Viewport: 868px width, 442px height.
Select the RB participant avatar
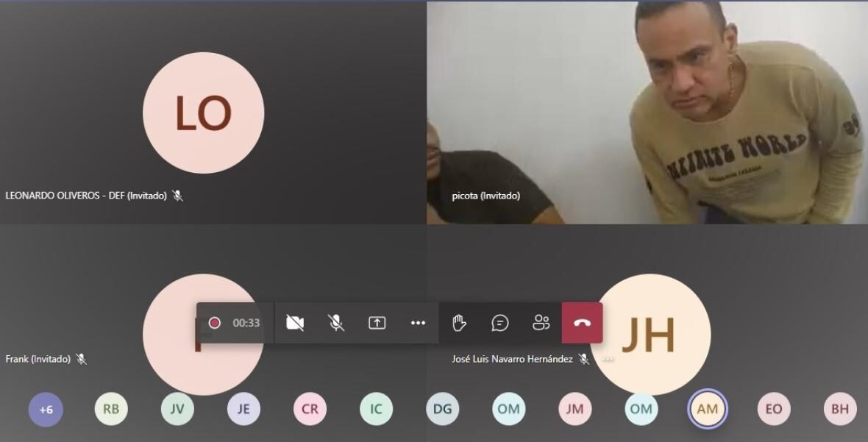tap(111, 410)
